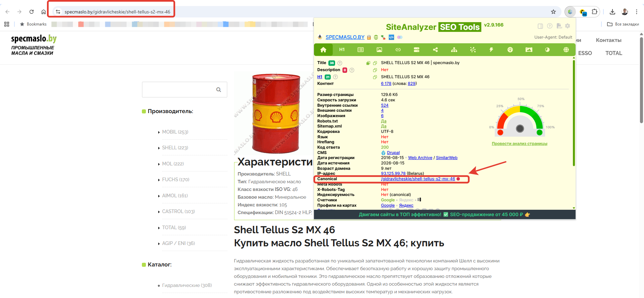This screenshot has width=644, height=298.
Task: View page source code icon
Action: pyautogui.click(x=391, y=37)
